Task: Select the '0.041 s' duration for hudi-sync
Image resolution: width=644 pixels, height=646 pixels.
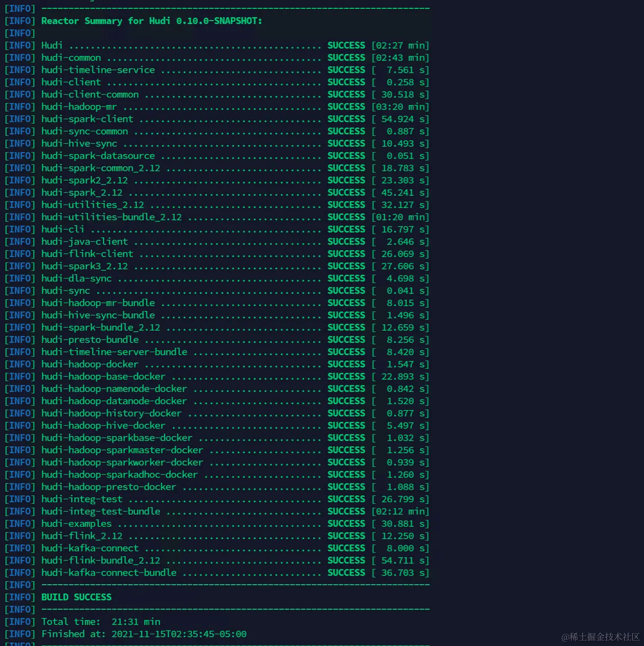Action: point(406,290)
